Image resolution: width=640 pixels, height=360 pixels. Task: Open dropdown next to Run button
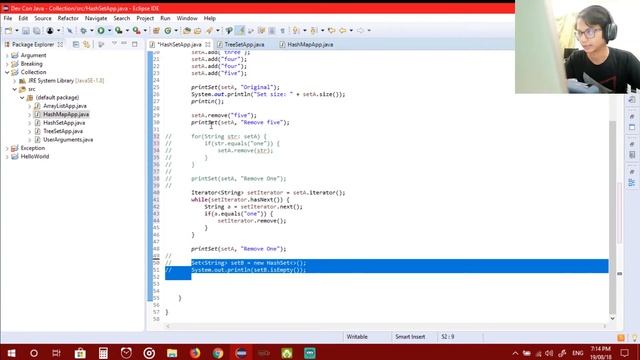coord(109,31)
